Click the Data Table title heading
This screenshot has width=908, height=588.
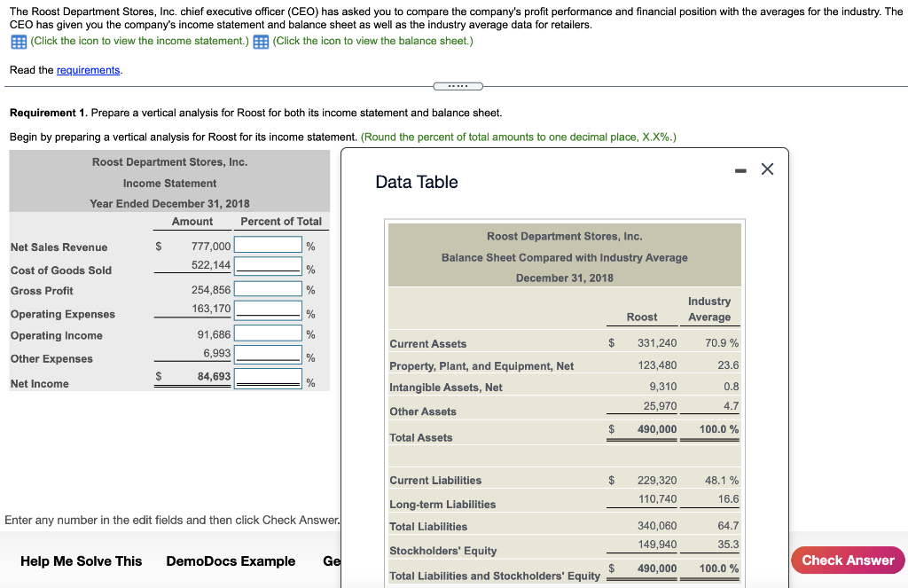pos(417,181)
